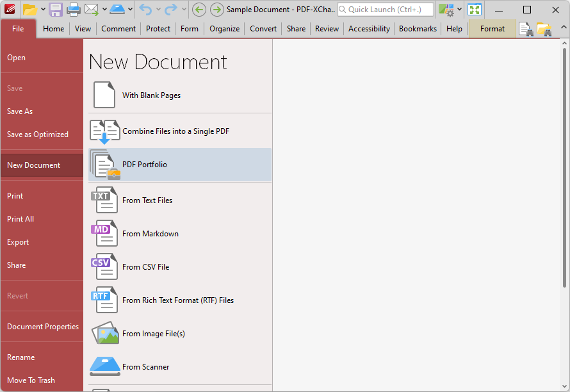Screen dimensions: 570x392
Task: Click the From Scanner blue scanner icon
Action: 105,366
